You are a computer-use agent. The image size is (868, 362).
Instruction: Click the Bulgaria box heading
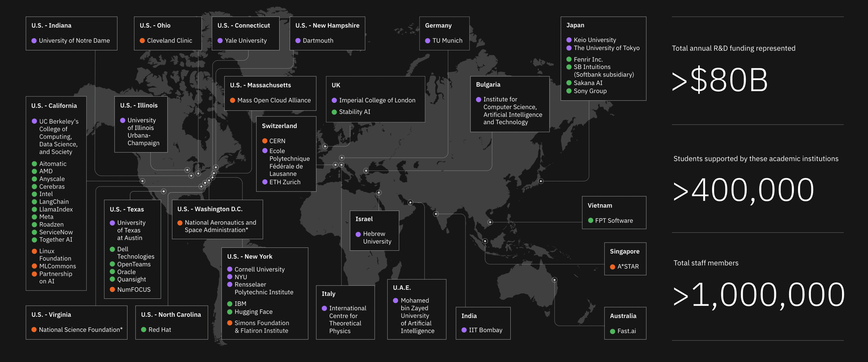click(488, 85)
